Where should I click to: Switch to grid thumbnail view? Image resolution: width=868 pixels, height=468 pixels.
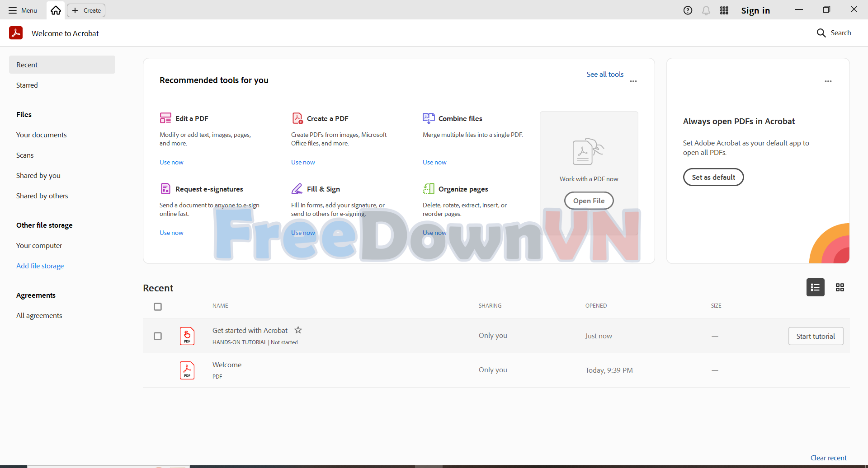click(x=840, y=287)
